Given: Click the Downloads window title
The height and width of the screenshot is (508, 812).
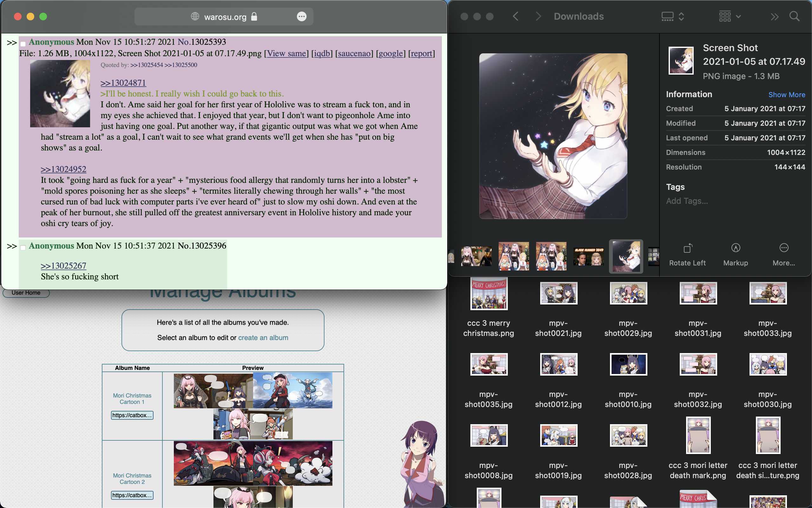Looking at the screenshot, I should 579,17.
